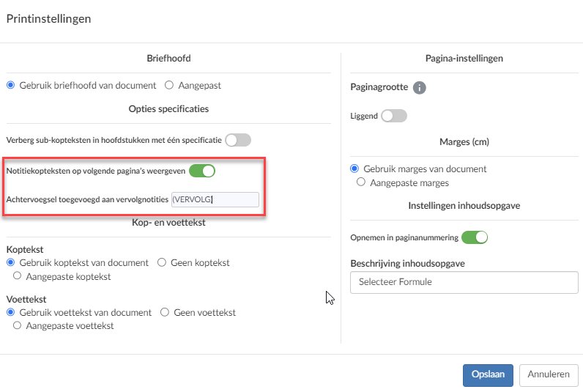The width and height of the screenshot is (583, 392).
Task: Toggle Opnemen in paginanummering switch
Action: coord(475,237)
